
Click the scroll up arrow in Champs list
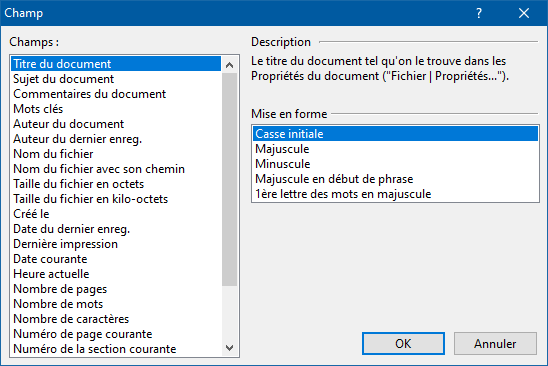point(230,65)
